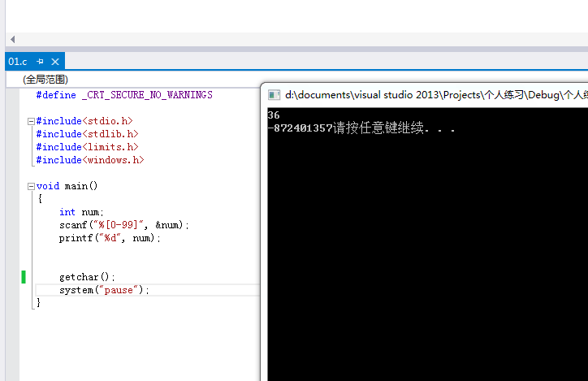Click the console window title path

436,95
